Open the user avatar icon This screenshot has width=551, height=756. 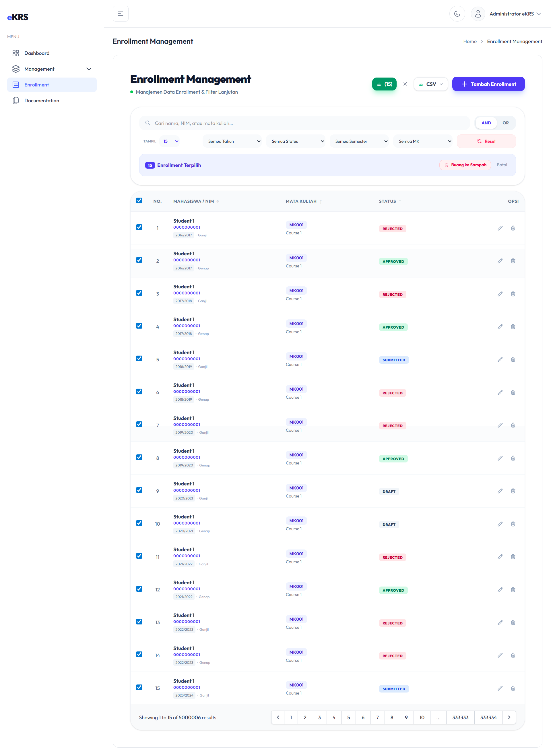tap(478, 14)
